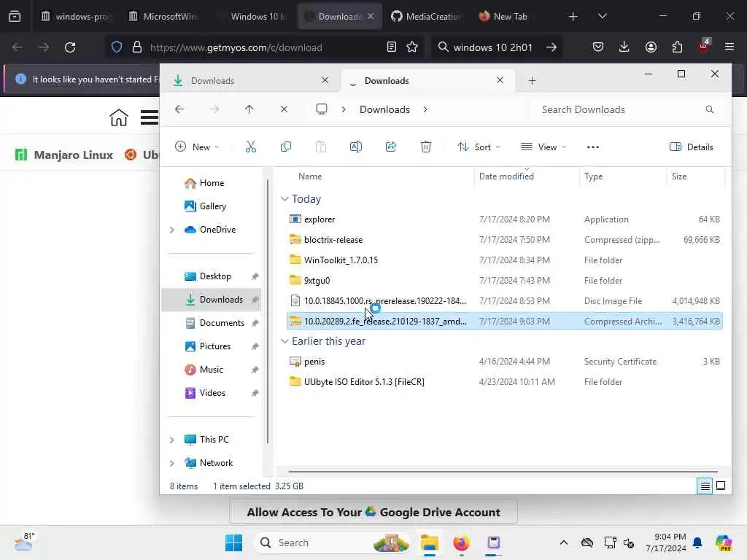Image resolution: width=747 pixels, height=560 pixels.
Task: Select UUbyte ISO Editor 5.1.3 folder
Action: [504, 382]
